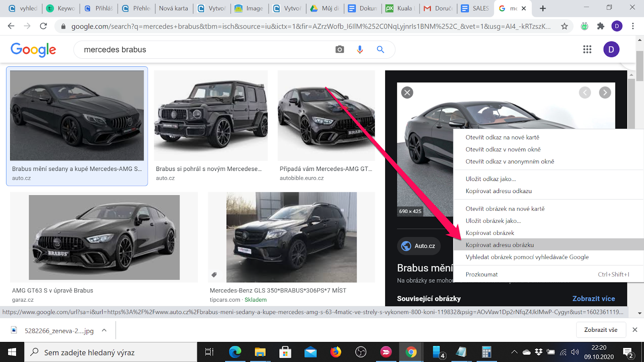Open the Připadá vám Mercedes-AMG GT thumbnail
644x362 pixels.
coord(326,116)
